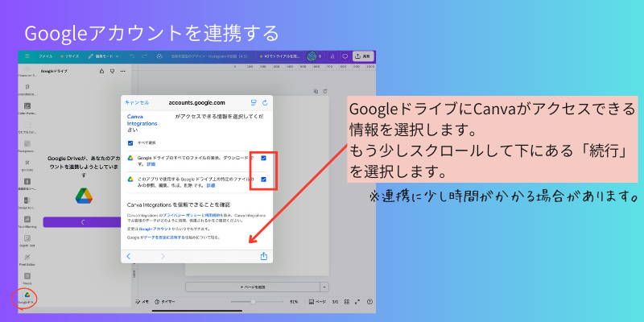Enter fullscreen using bottom bar arrows icon

pyautogui.click(x=357, y=301)
